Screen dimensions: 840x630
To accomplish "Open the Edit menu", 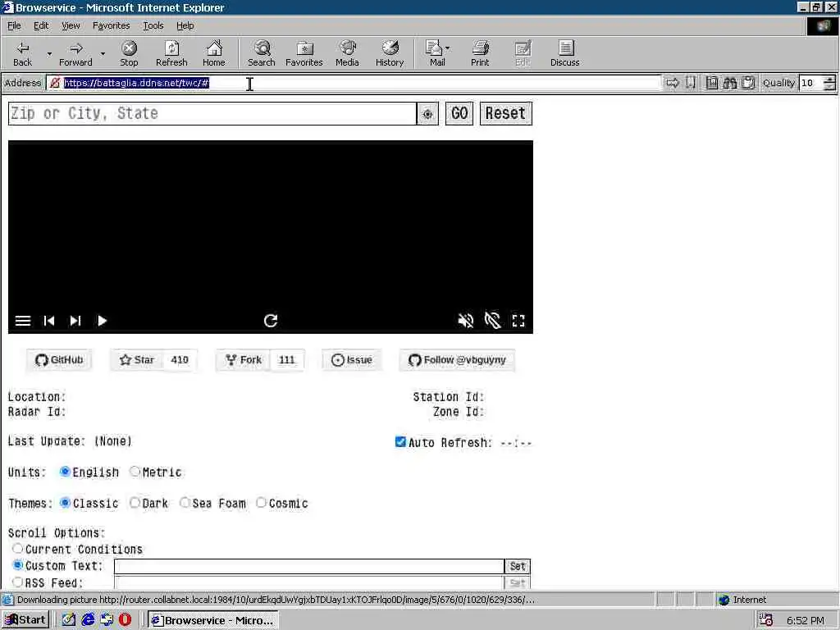I will 41,25.
